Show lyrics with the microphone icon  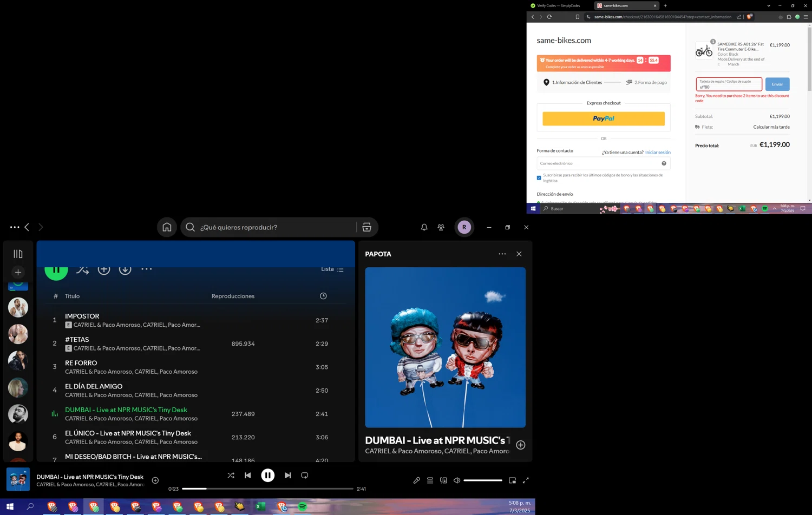(x=416, y=480)
